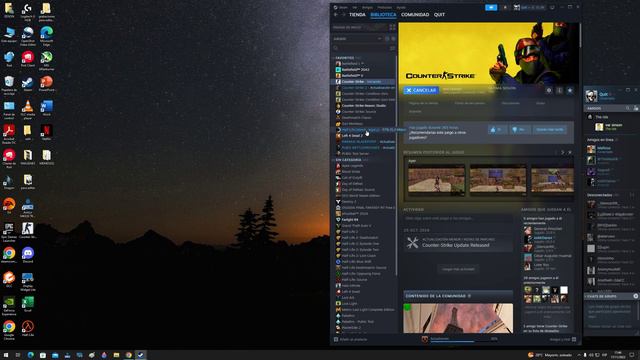640x360 pixels.
Task: Click the help icon next to Contenido de la comunidad
Action: 469,296
